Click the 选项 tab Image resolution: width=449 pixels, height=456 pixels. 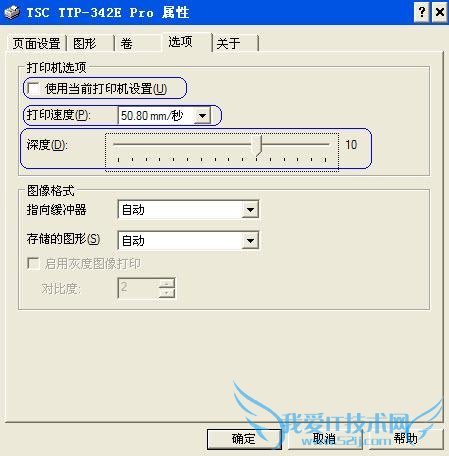[x=187, y=42]
